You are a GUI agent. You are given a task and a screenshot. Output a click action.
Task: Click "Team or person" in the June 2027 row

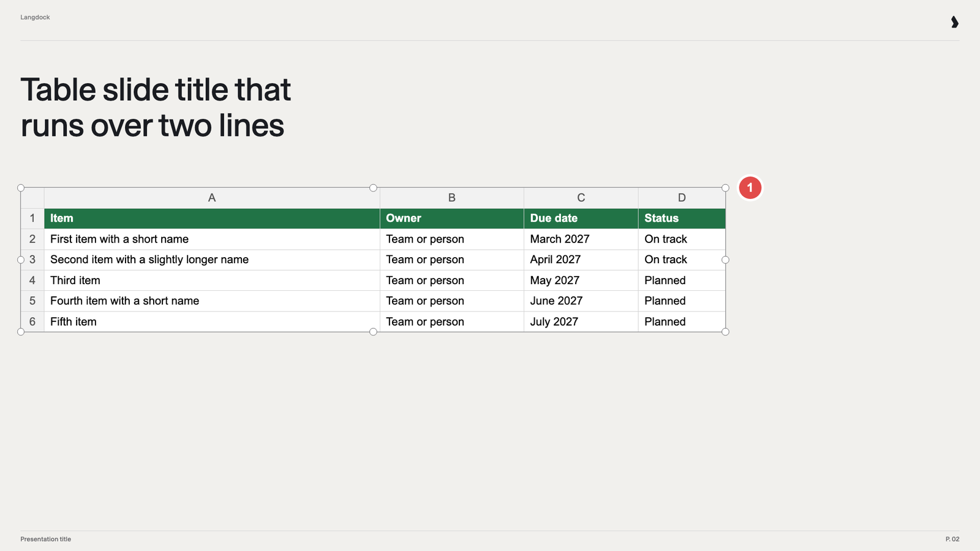452,301
